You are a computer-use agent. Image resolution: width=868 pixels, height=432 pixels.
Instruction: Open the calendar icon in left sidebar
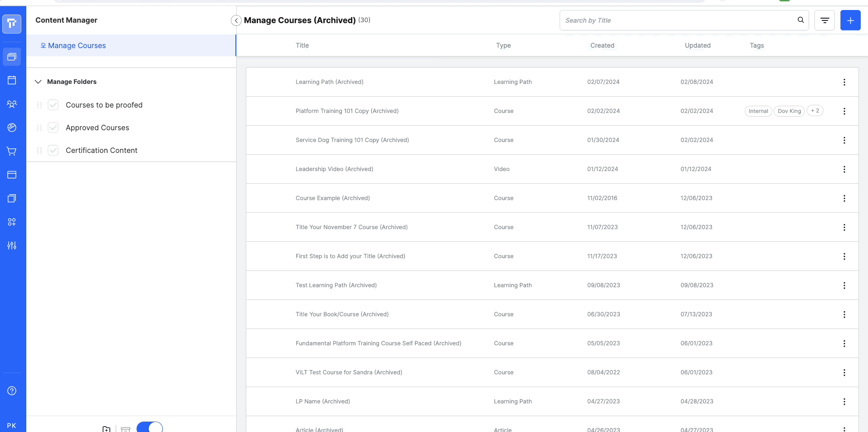tap(12, 80)
